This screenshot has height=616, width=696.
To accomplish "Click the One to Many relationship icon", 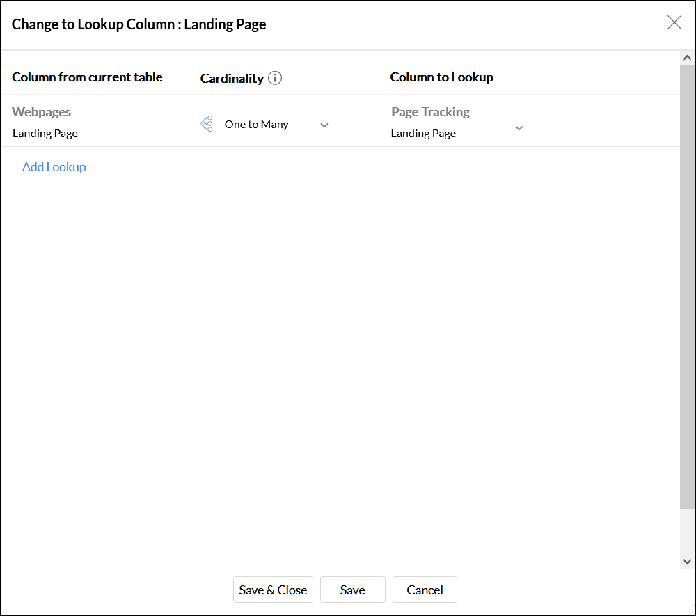I will click(x=207, y=124).
